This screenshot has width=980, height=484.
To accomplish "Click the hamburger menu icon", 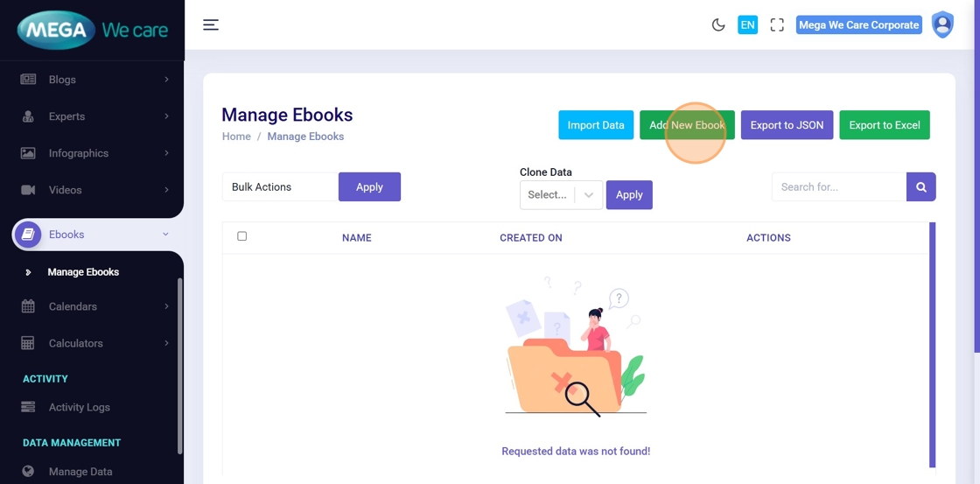I will tap(211, 25).
